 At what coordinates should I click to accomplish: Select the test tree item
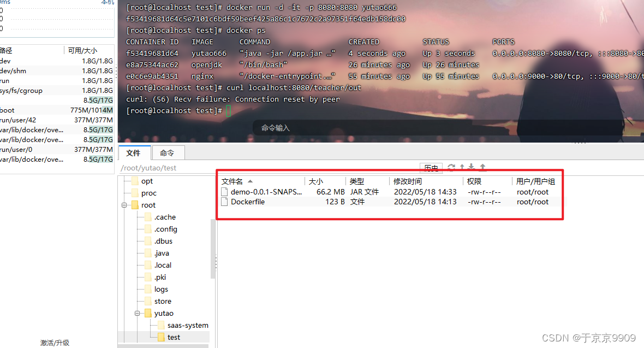(174, 337)
